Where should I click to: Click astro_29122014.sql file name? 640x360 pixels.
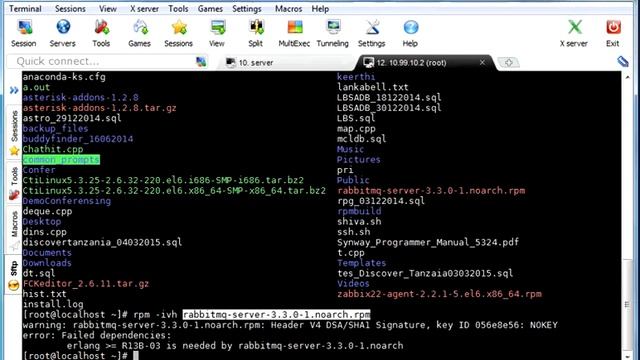click(72, 118)
